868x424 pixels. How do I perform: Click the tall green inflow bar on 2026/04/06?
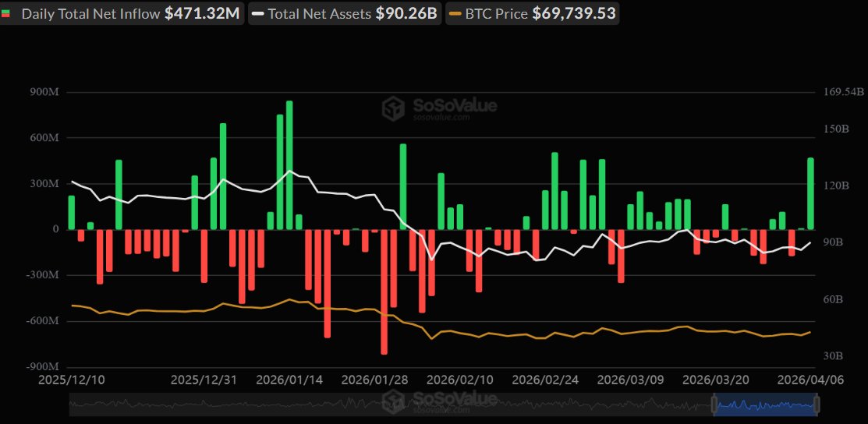coord(810,194)
